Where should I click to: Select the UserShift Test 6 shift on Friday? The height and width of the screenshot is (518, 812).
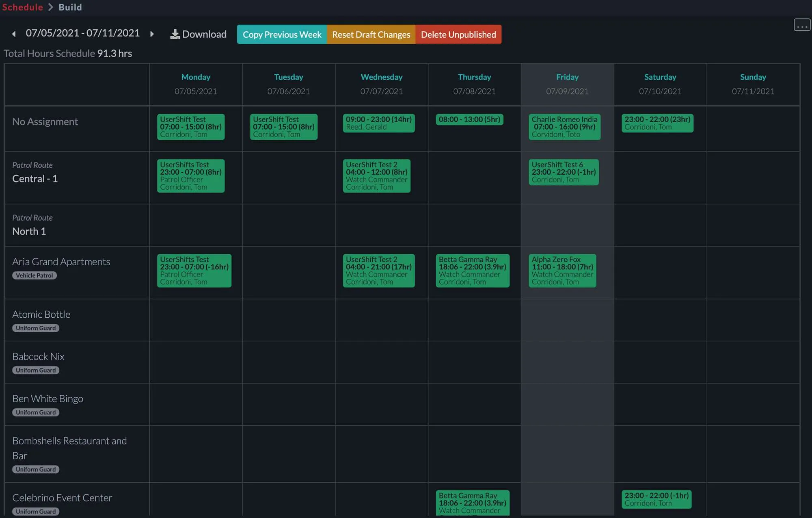coord(564,172)
